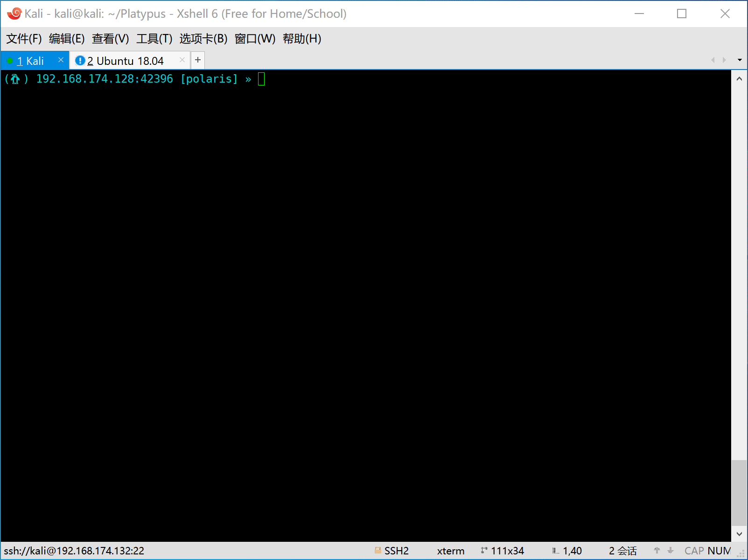Click the terminal scrollbar up arrow
This screenshot has height=560, width=748.
(x=739, y=79)
